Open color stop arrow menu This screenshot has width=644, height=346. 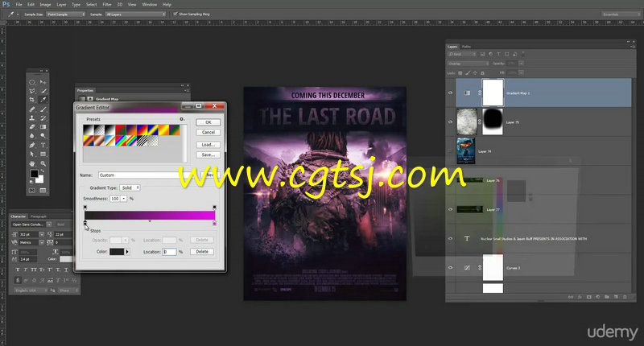[x=127, y=252]
